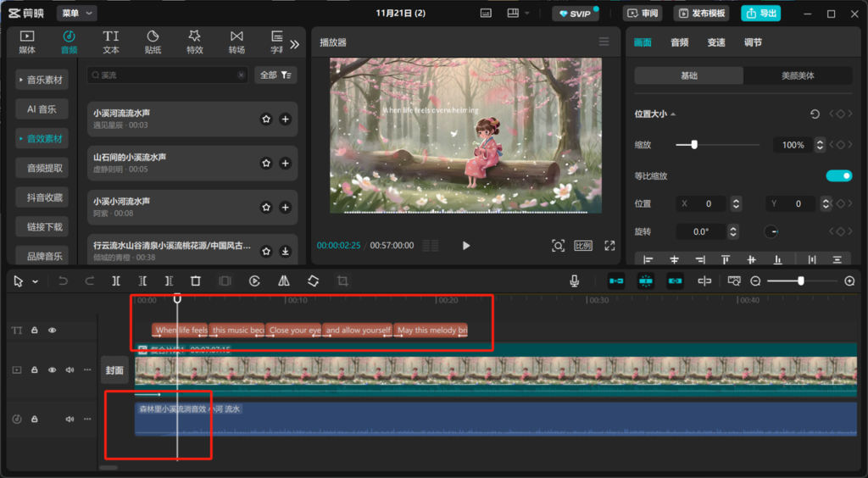This screenshot has height=478, width=868.
Task: Add 山石间的小溪流水声 to the timeline
Action: click(285, 164)
